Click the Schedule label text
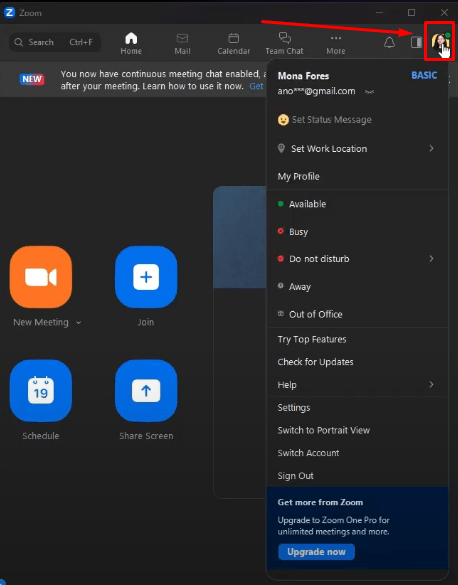This screenshot has height=585, width=458. tap(41, 436)
